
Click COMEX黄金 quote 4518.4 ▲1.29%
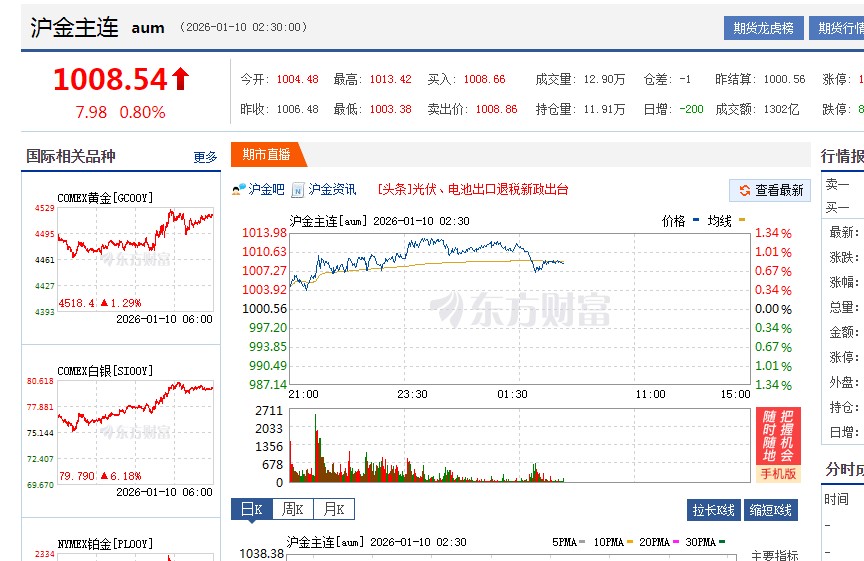(x=100, y=303)
